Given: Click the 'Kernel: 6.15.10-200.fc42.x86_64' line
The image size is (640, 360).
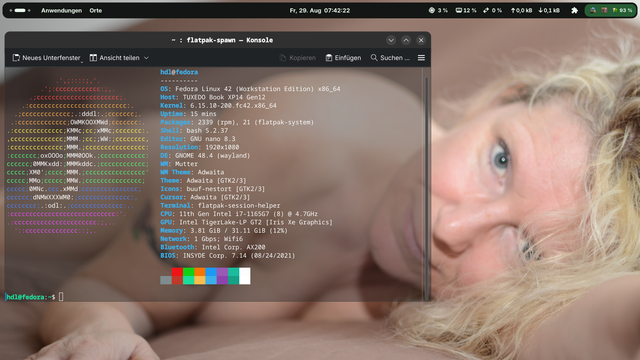Looking at the screenshot, I should (218, 105).
